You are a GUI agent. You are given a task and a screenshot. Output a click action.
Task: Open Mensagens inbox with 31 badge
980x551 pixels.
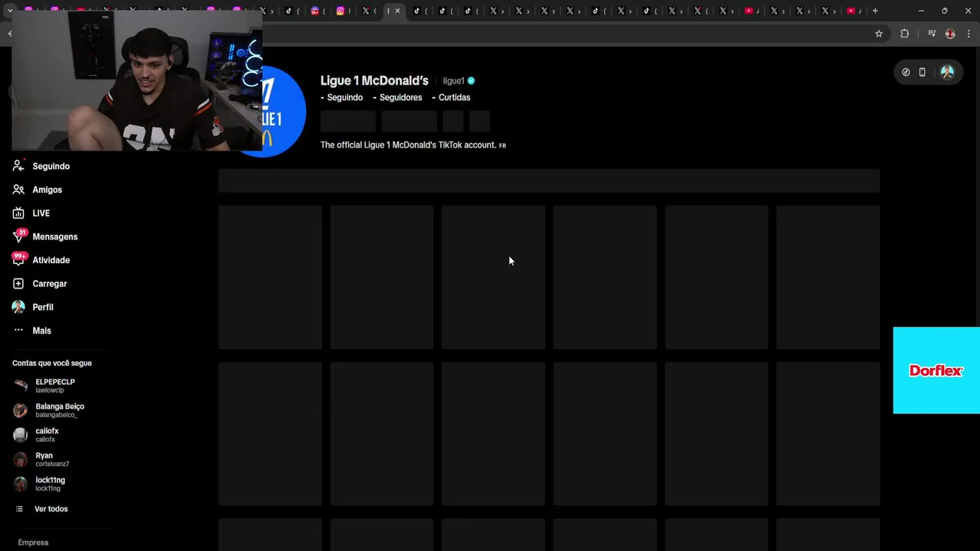54,236
